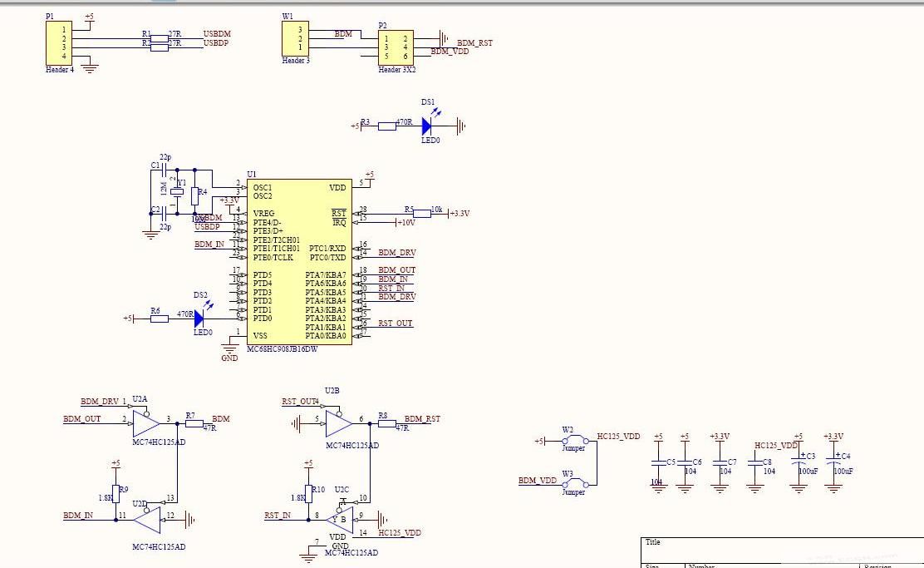This screenshot has width=924, height=568.
Task: Click the U2A buffer triangle symbol
Action: click(x=145, y=424)
